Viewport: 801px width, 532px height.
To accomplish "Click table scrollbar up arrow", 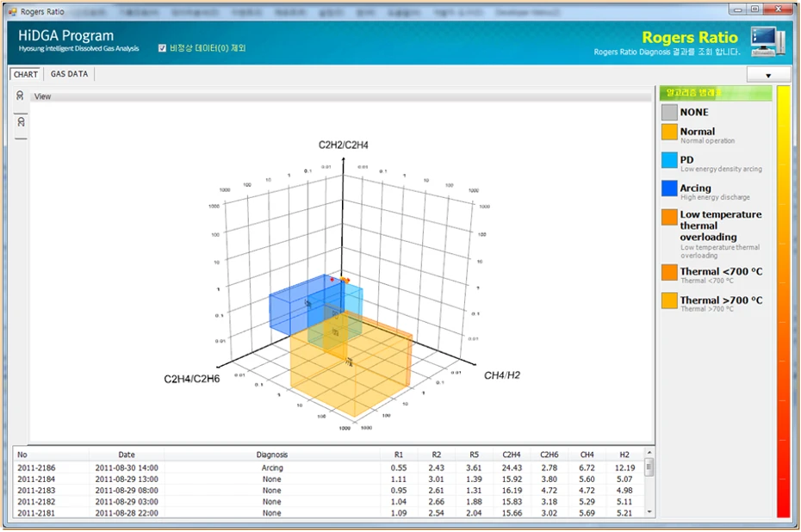I will pos(649,453).
